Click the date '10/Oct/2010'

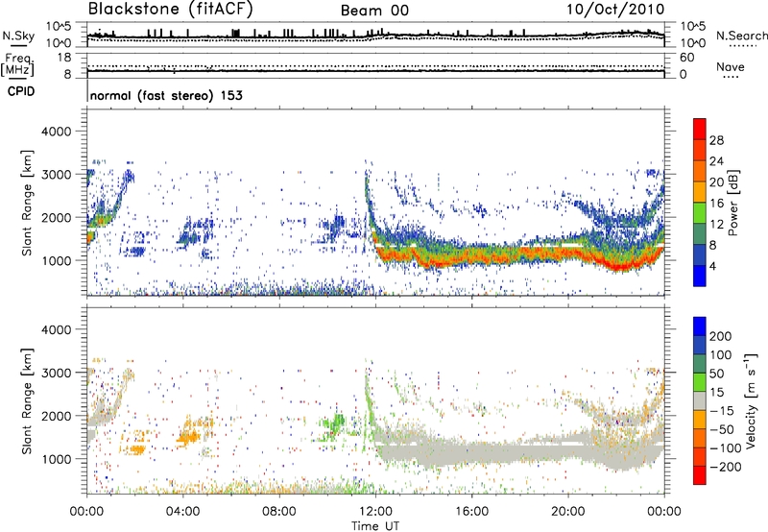click(615, 10)
